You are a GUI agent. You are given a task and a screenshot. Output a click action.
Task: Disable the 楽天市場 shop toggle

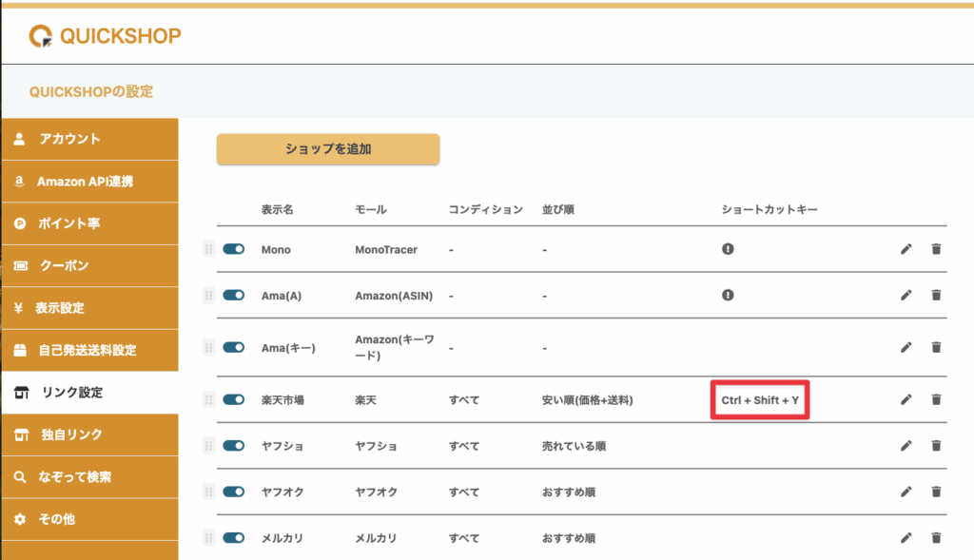(x=234, y=400)
